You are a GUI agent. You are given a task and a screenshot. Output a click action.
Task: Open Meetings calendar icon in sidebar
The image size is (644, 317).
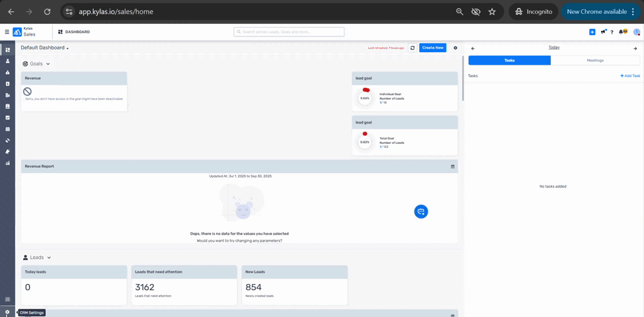tap(7, 129)
